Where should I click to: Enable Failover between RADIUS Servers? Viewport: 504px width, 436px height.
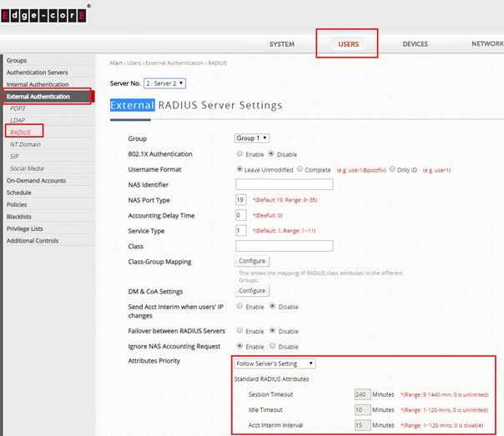(x=240, y=331)
